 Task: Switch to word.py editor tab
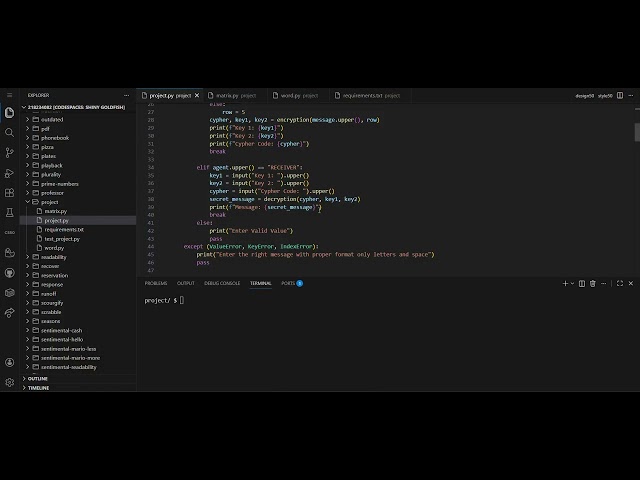coord(299,96)
